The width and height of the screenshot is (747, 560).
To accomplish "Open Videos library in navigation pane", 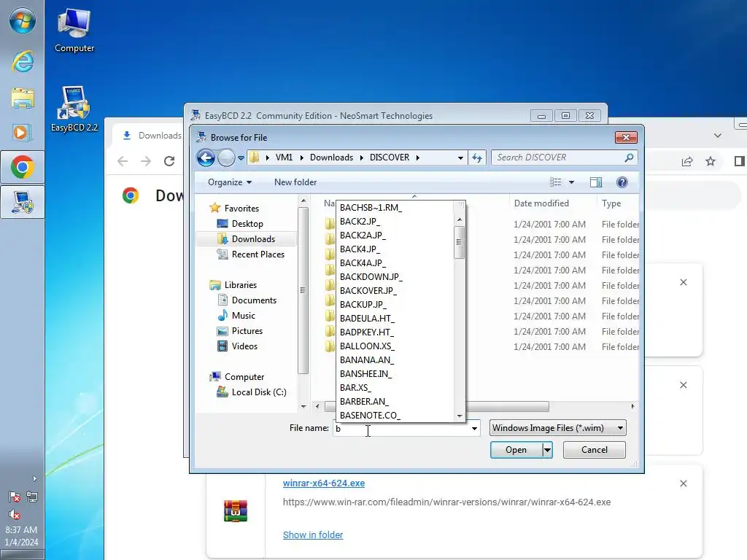I will click(x=244, y=346).
